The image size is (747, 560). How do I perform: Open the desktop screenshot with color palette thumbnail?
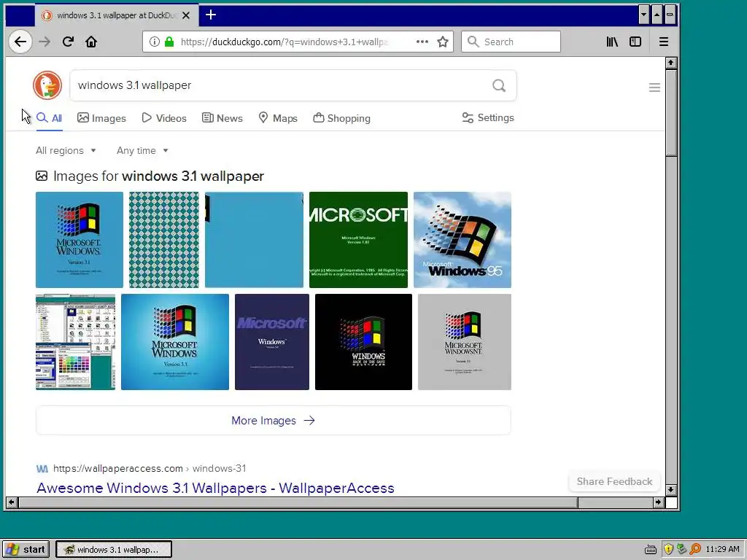pyautogui.click(x=75, y=342)
